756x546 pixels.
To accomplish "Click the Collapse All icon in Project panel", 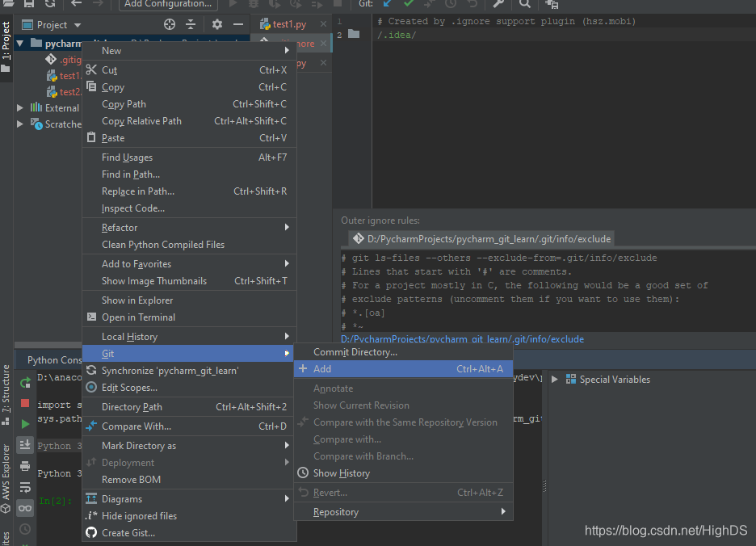I will tap(191, 24).
